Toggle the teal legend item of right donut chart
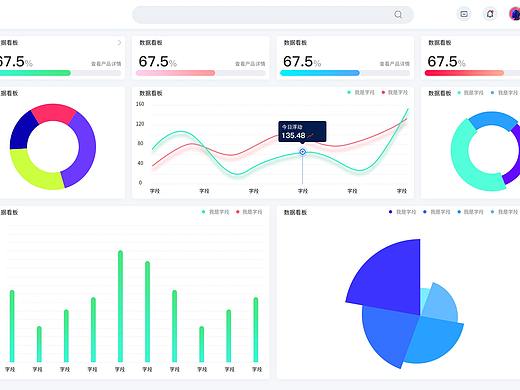This screenshot has height=390, width=520. coord(470,93)
